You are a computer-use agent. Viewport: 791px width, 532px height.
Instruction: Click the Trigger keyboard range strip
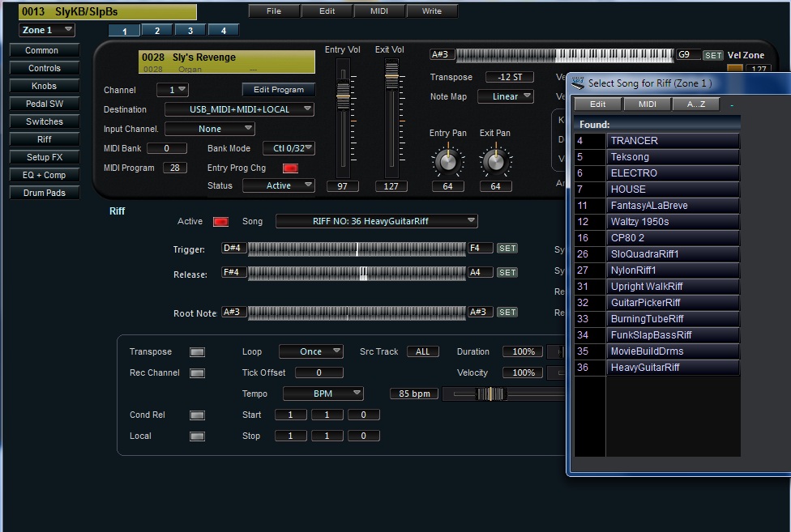[x=357, y=249]
